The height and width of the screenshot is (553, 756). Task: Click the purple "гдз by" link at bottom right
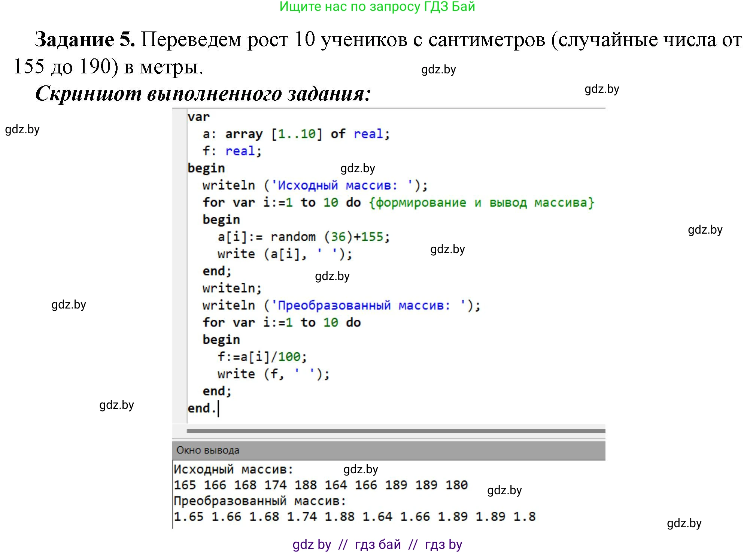(x=444, y=544)
